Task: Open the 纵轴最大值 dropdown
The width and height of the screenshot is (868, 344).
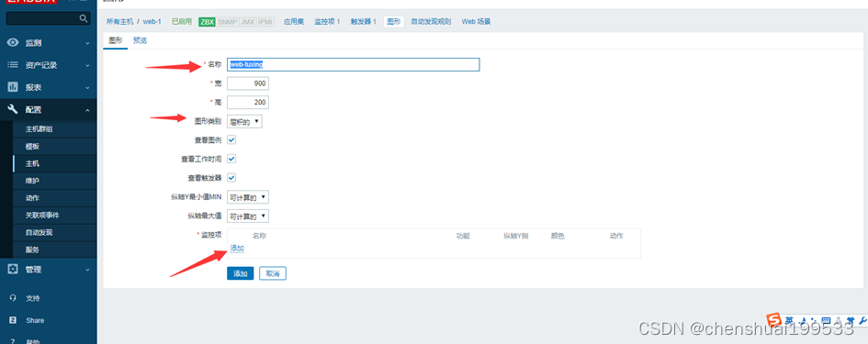Action: 248,216
